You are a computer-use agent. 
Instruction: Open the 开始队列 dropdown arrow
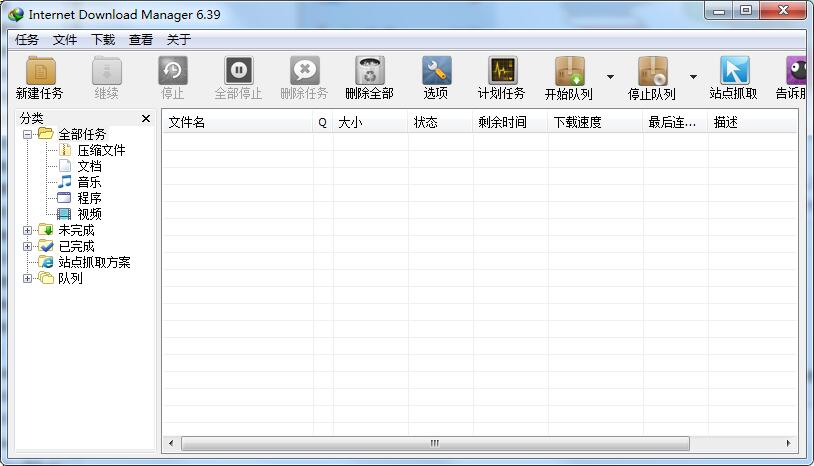tap(610, 77)
